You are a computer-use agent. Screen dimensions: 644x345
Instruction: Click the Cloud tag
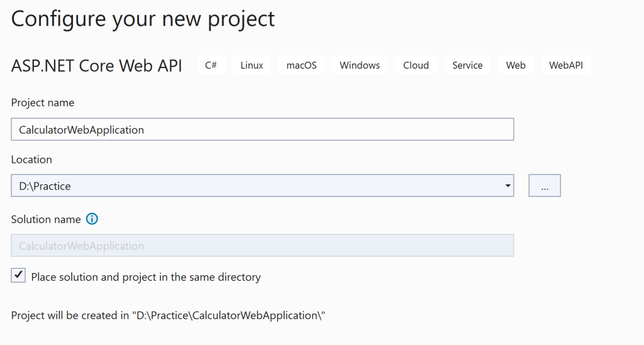[x=416, y=65]
